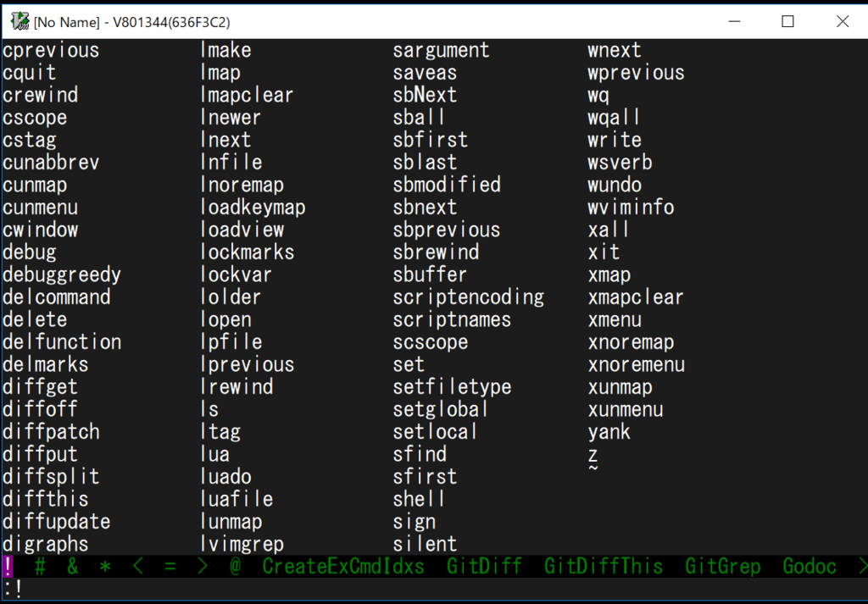The width and height of the screenshot is (868, 604).
Task: Click the word 'delcommand'
Action: (57, 297)
